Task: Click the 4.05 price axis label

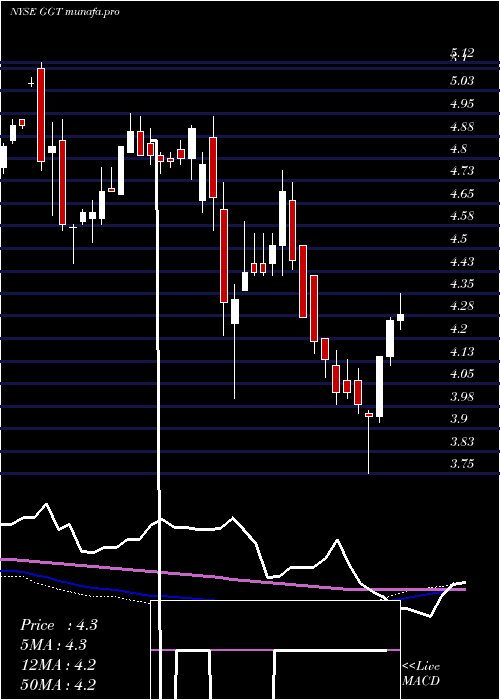Action: click(x=462, y=374)
